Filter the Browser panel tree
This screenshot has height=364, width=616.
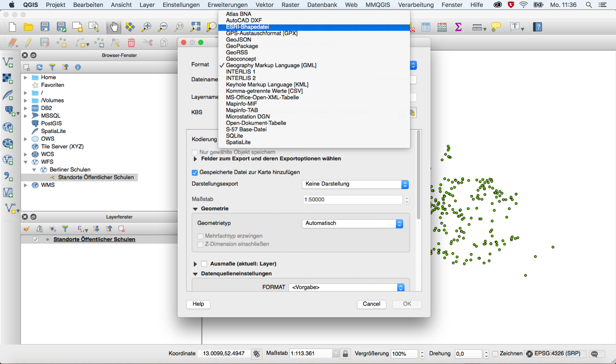point(52,67)
